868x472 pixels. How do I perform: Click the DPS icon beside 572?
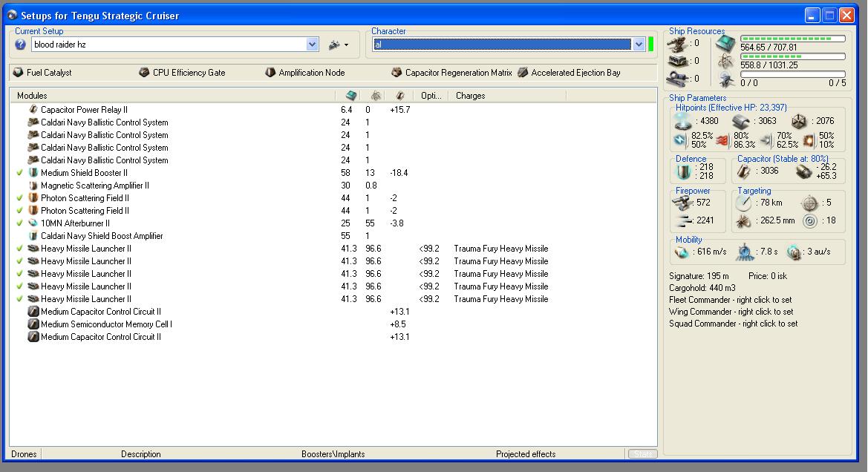683,203
